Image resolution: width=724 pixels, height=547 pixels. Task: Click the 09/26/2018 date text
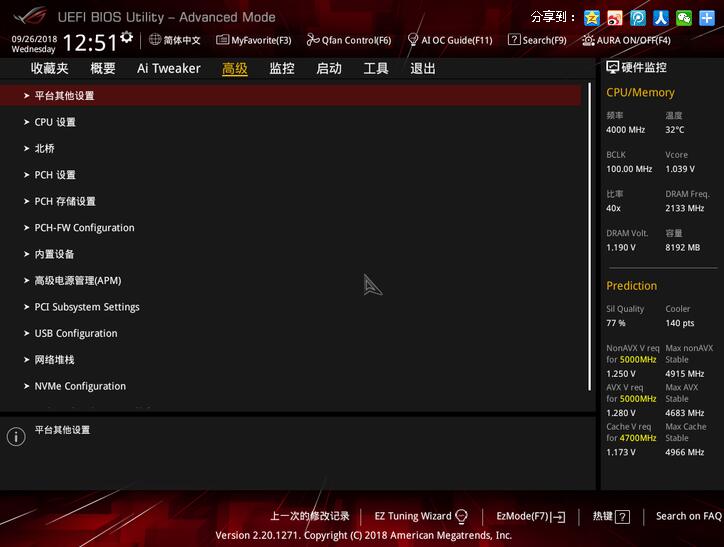point(34,39)
